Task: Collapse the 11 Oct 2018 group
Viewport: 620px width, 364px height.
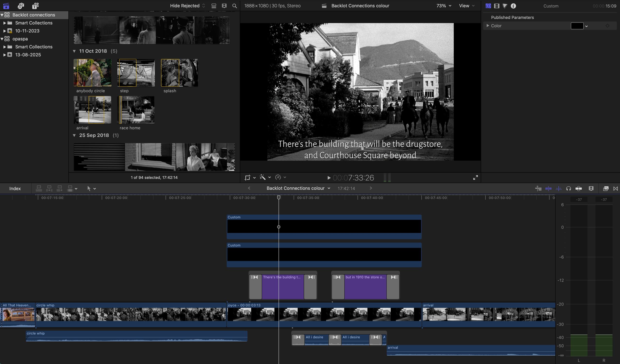Action: click(x=74, y=51)
